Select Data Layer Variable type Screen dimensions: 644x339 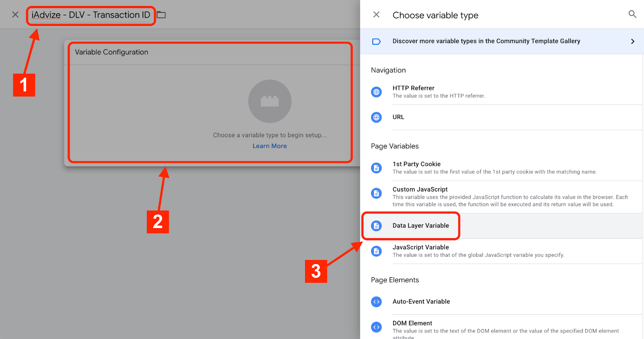tap(421, 226)
